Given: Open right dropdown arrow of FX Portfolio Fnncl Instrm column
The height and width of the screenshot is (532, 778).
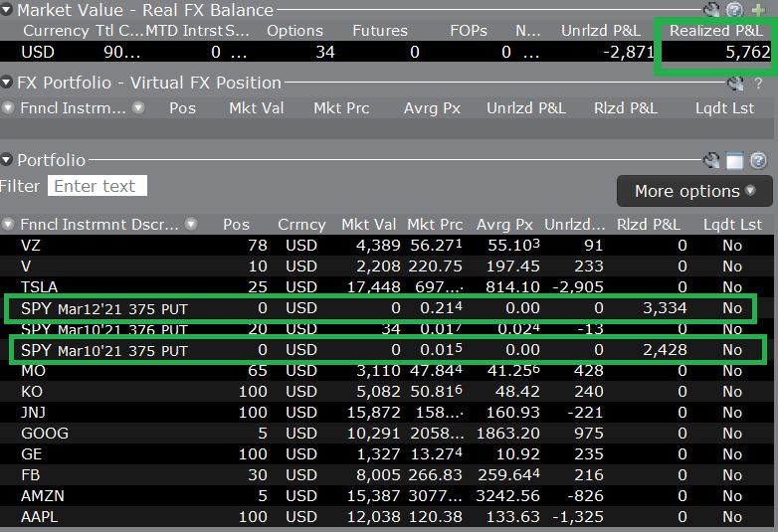Looking at the screenshot, I should (138, 107).
